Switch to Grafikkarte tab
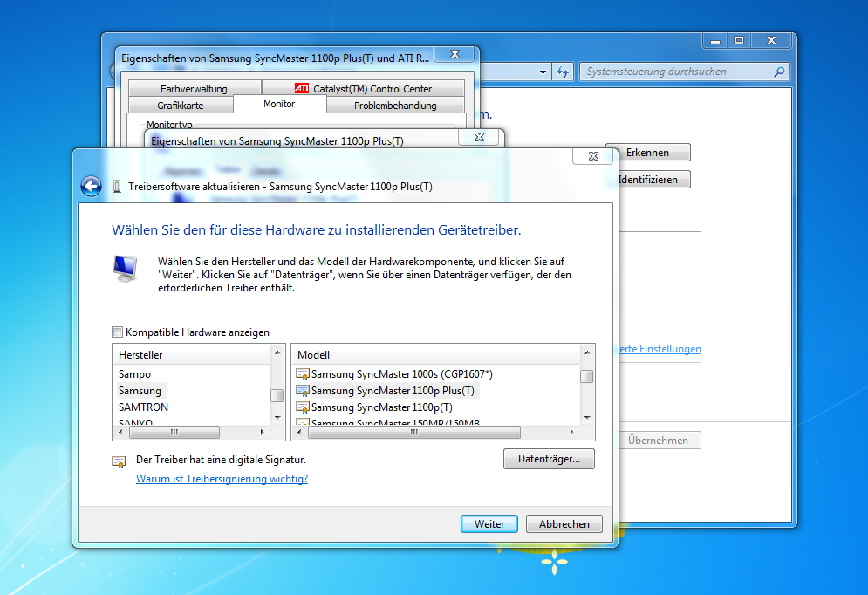Screen dimensions: 868x595 [181, 106]
